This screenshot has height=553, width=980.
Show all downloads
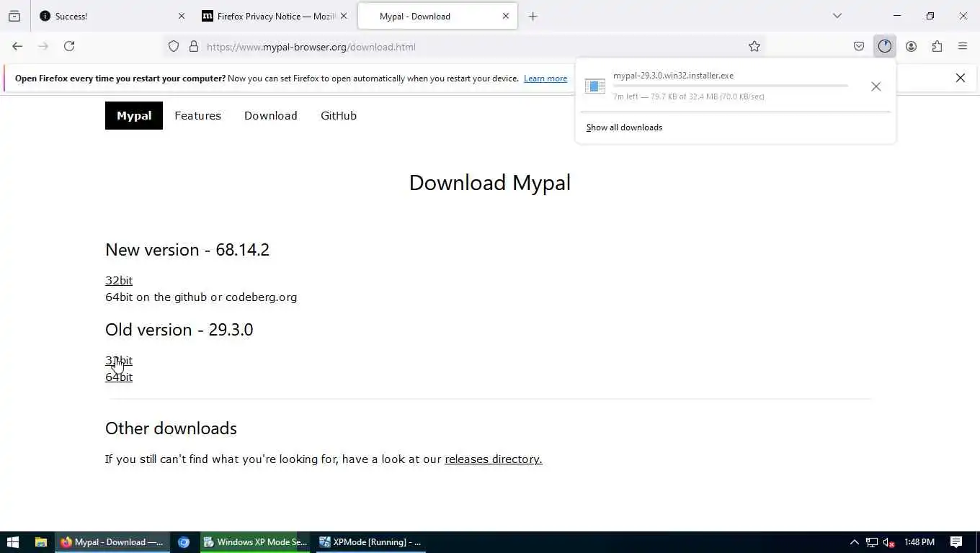(x=624, y=127)
